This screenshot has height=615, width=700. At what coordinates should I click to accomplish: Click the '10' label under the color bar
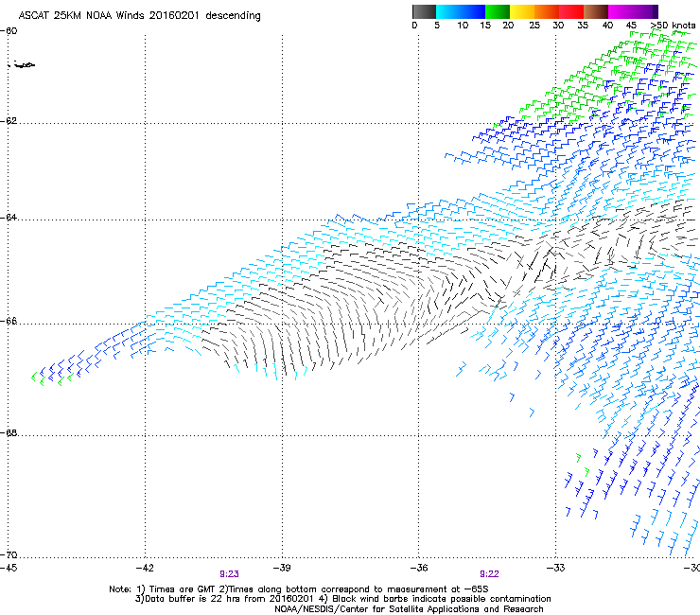463,26
